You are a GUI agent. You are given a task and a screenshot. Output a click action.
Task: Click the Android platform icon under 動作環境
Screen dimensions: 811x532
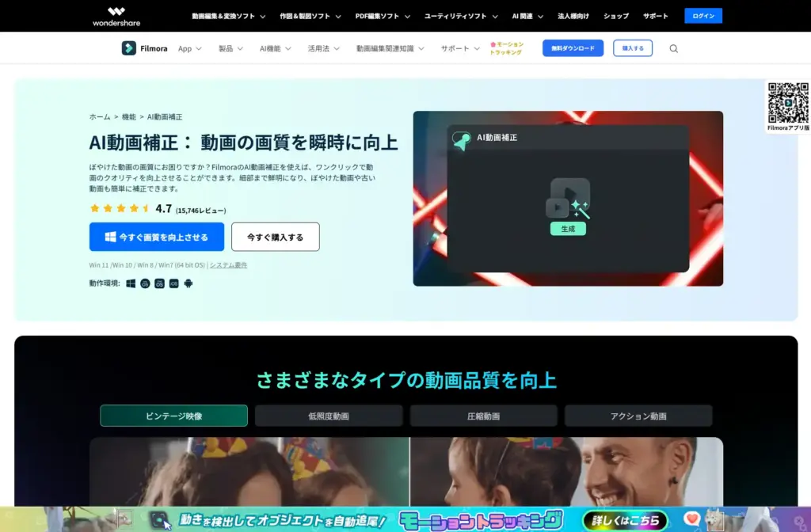[x=188, y=283]
